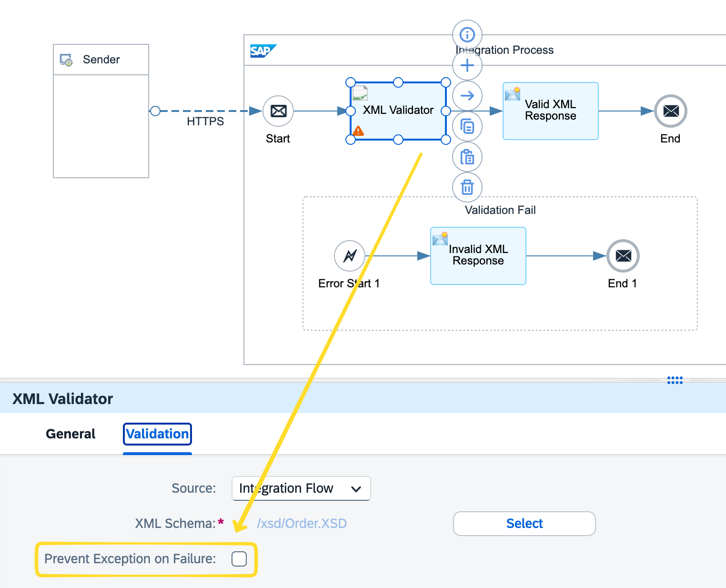This screenshot has height=588, width=726.
Task: Switch to the General tab
Action: (x=71, y=434)
